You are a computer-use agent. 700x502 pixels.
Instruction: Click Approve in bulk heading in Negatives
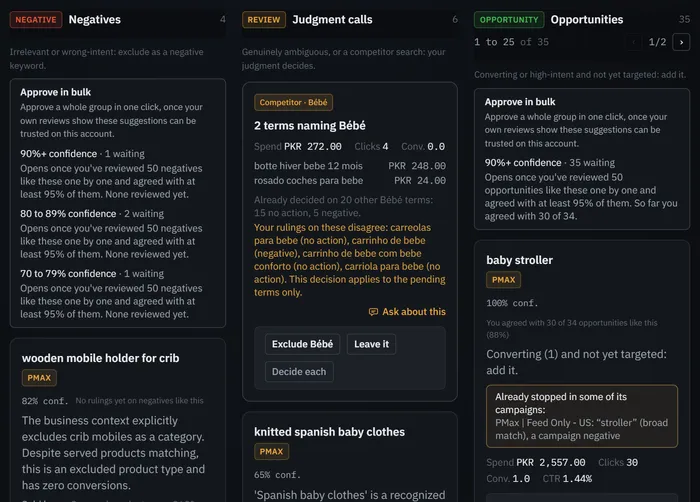55,92
